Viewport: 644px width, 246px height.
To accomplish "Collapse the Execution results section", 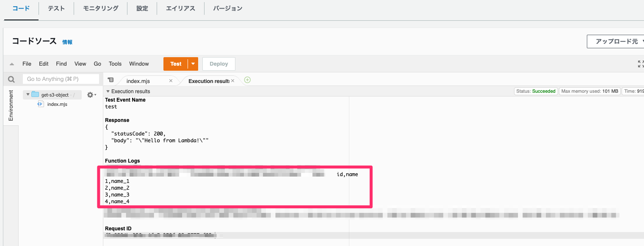I will point(108,91).
